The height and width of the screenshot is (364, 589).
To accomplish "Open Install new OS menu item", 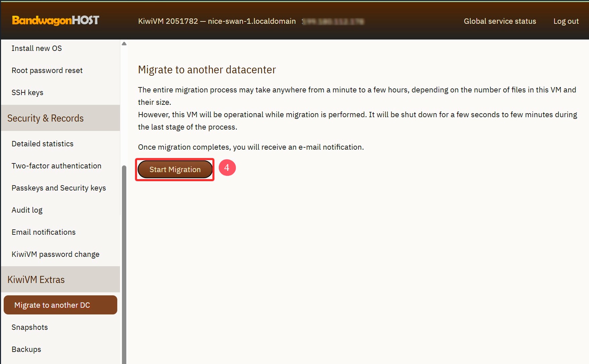I will click(37, 48).
